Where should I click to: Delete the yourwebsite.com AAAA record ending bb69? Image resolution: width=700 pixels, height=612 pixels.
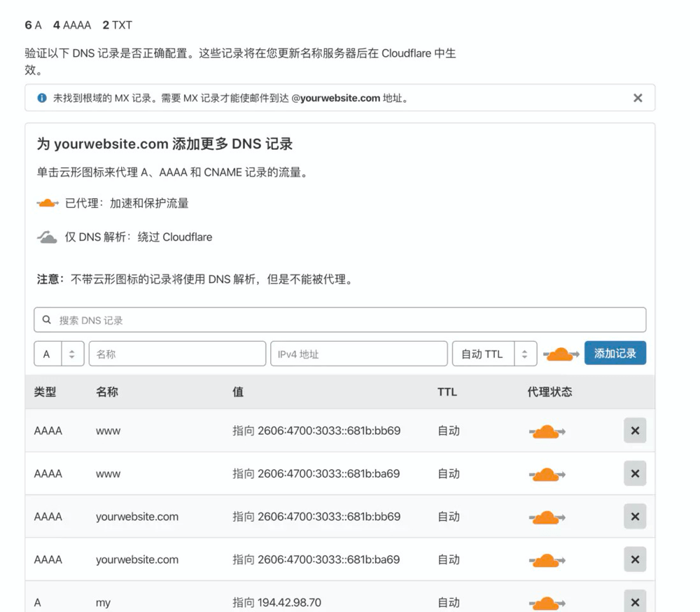pos(635,516)
